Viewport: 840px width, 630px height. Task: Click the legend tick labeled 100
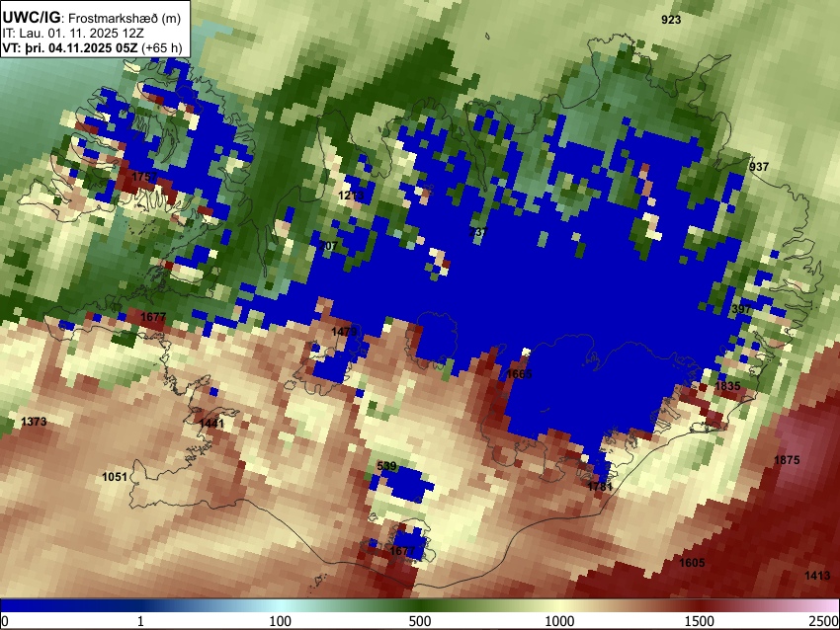pyautogui.click(x=280, y=621)
